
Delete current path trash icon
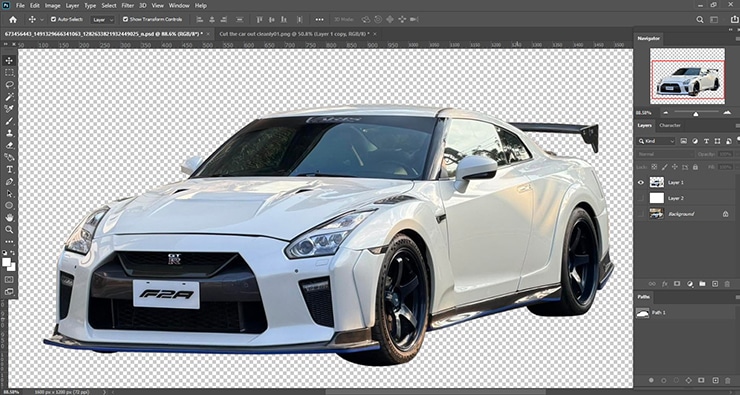727,380
